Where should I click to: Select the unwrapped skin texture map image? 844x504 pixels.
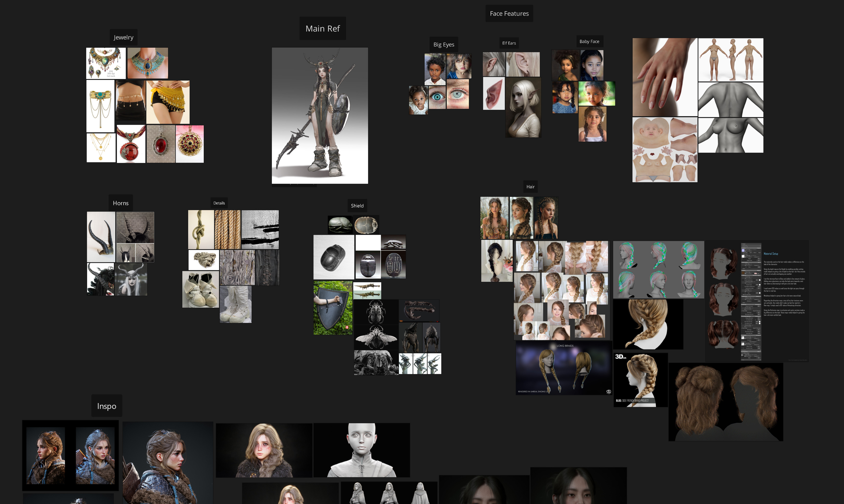pyautogui.click(x=665, y=150)
